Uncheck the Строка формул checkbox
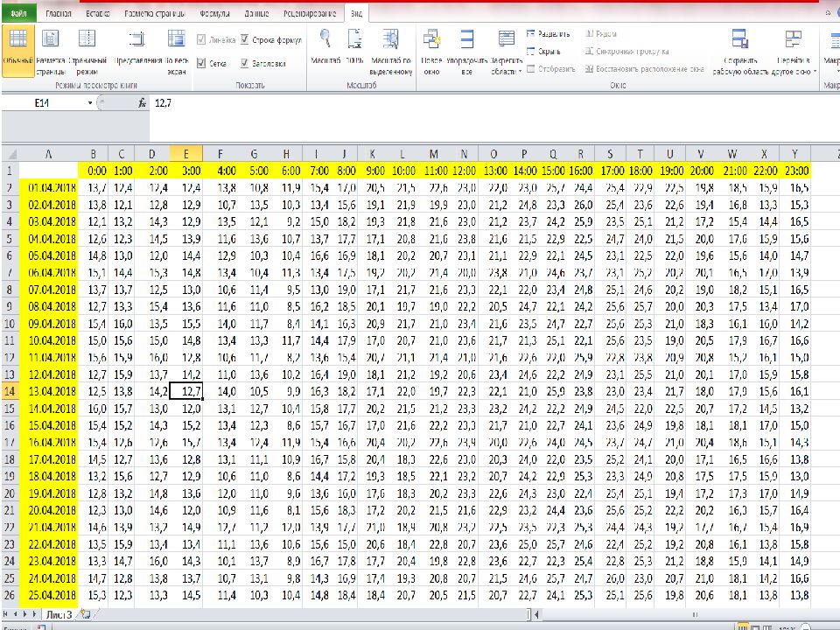This screenshot has height=630, width=840. (x=246, y=40)
